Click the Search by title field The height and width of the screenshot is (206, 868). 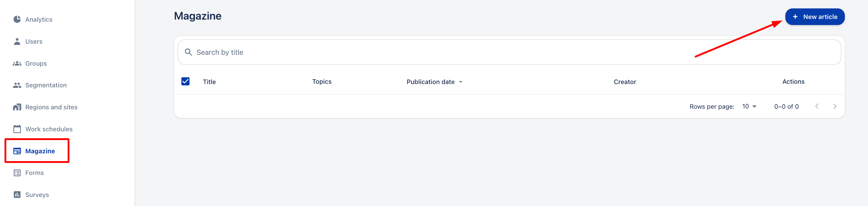[438, 52]
